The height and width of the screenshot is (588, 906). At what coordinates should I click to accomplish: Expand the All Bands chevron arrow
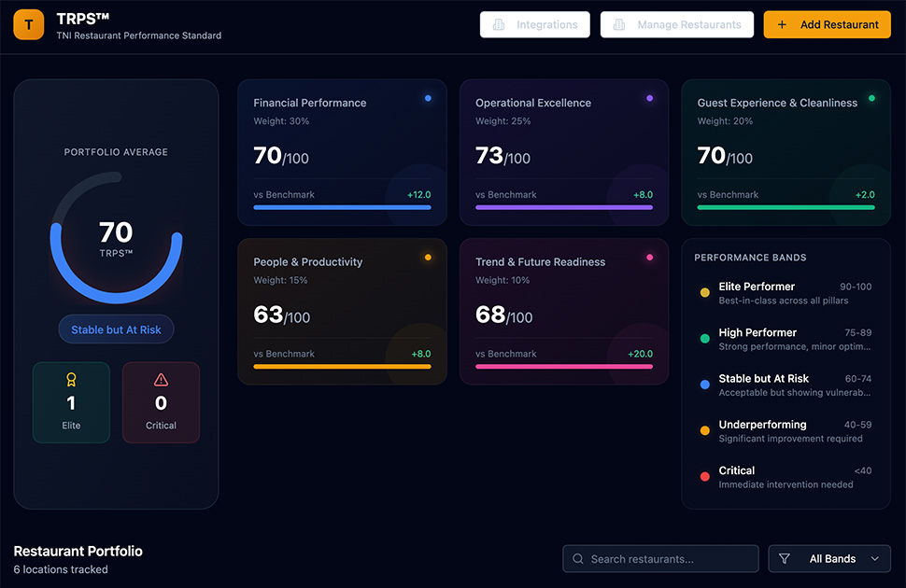(x=874, y=559)
